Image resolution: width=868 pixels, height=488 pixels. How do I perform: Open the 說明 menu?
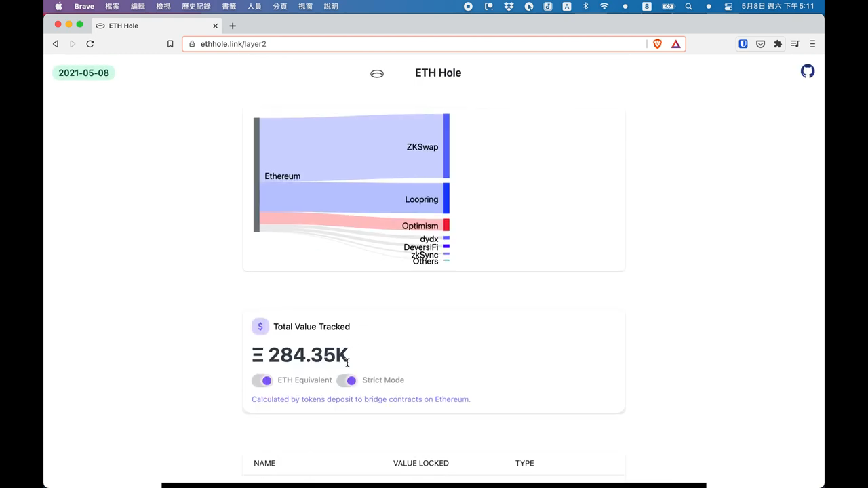(331, 6)
